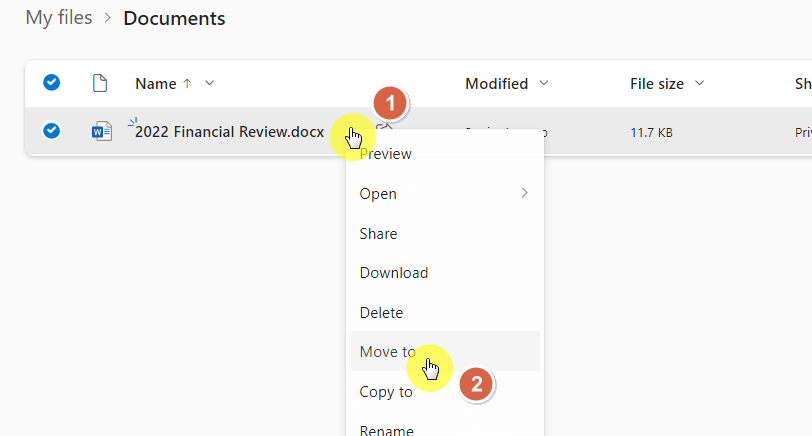The height and width of the screenshot is (436, 812).
Task: Click the Word document icon for 2022 Financial Review
Action: coord(102,131)
